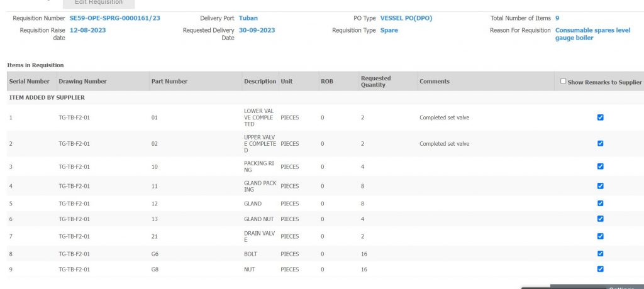
Task: Uncheck the checkbox for the NUT row
Action: tap(600, 269)
